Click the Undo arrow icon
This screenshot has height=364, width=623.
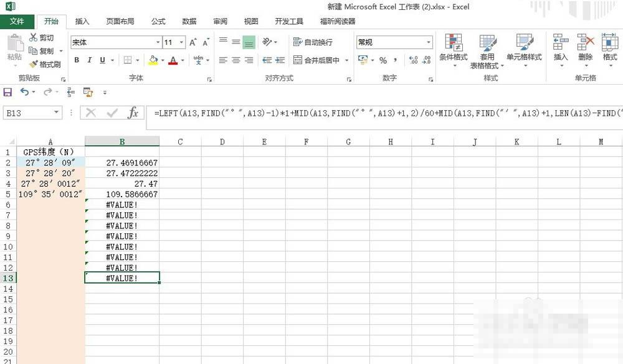pos(24,91)
